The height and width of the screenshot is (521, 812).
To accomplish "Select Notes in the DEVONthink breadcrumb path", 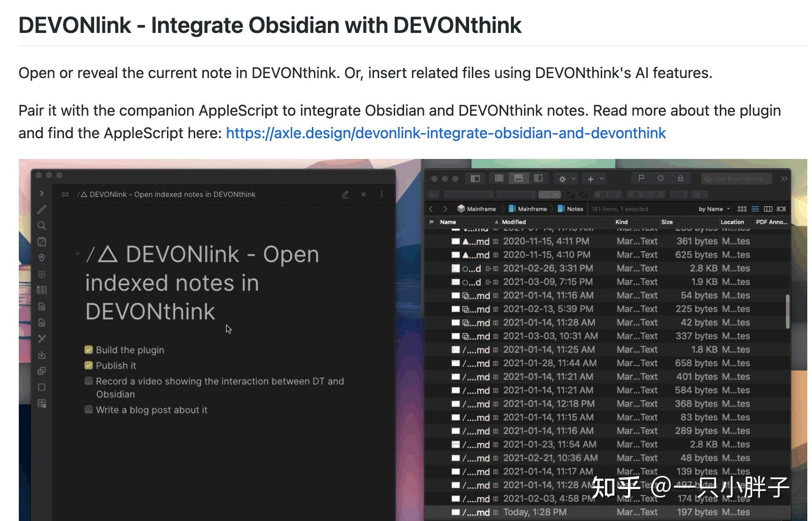I will [x=575, y=209].
